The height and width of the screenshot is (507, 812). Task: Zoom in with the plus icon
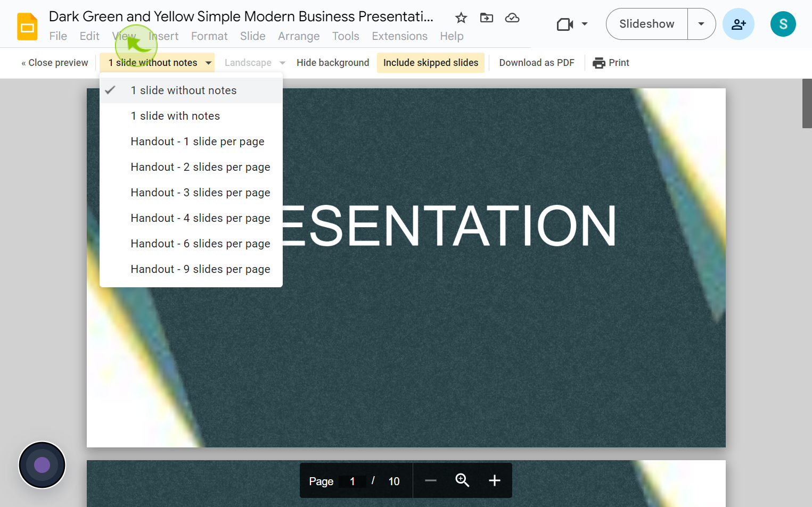click(495, 480)
